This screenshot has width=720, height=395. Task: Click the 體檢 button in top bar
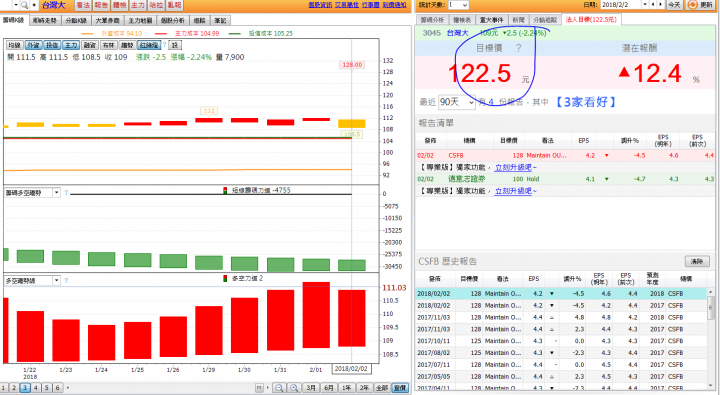coord(119,5)
